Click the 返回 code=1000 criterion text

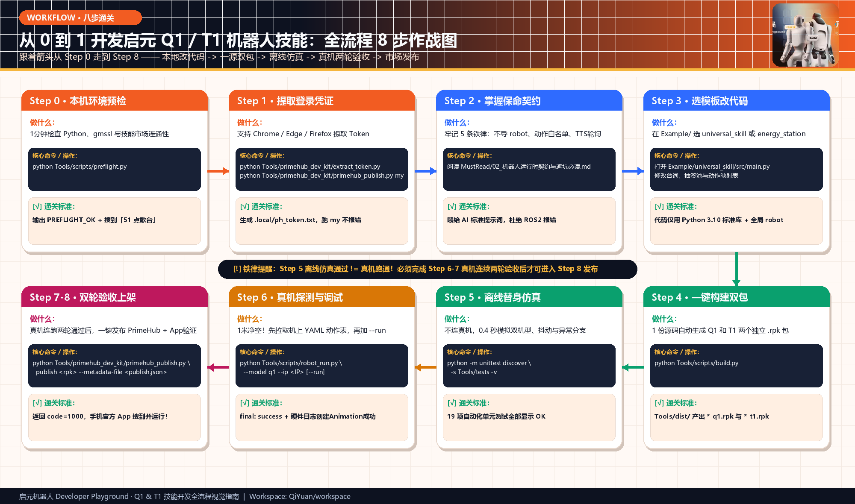click(x=100, y=416)
